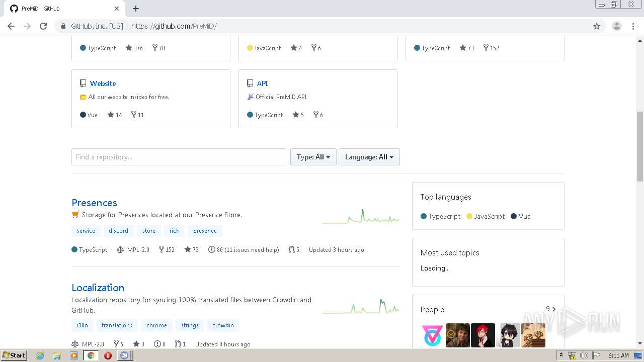Filter by JavaScript top language
Screen dimensions: 644x362
(486, 216)
